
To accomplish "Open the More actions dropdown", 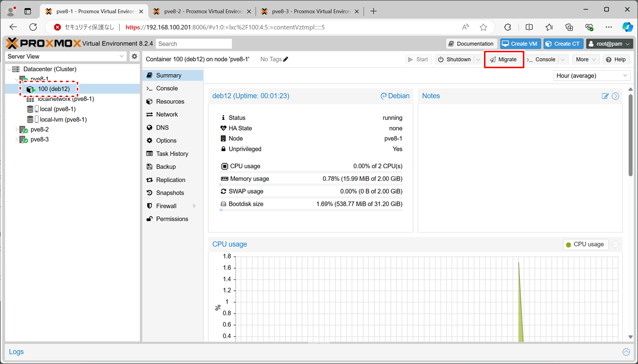I will pos(585,60).
